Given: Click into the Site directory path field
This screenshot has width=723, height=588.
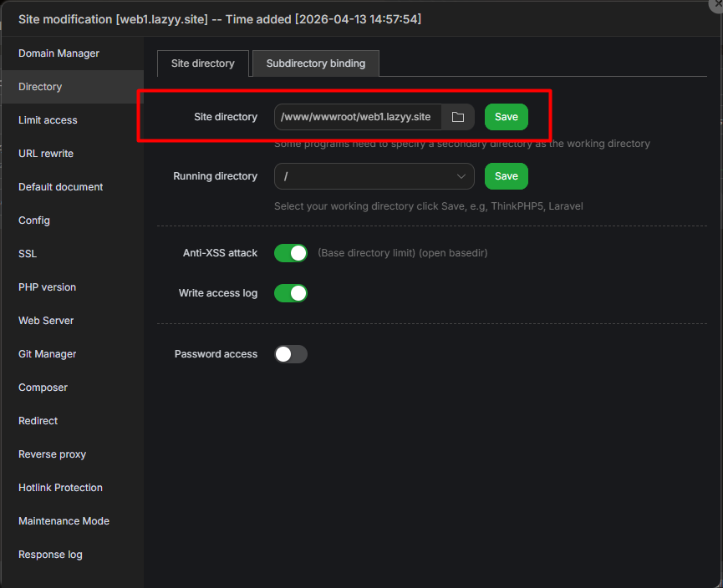Looking at the screenshot, I should [x=357, y=117].
